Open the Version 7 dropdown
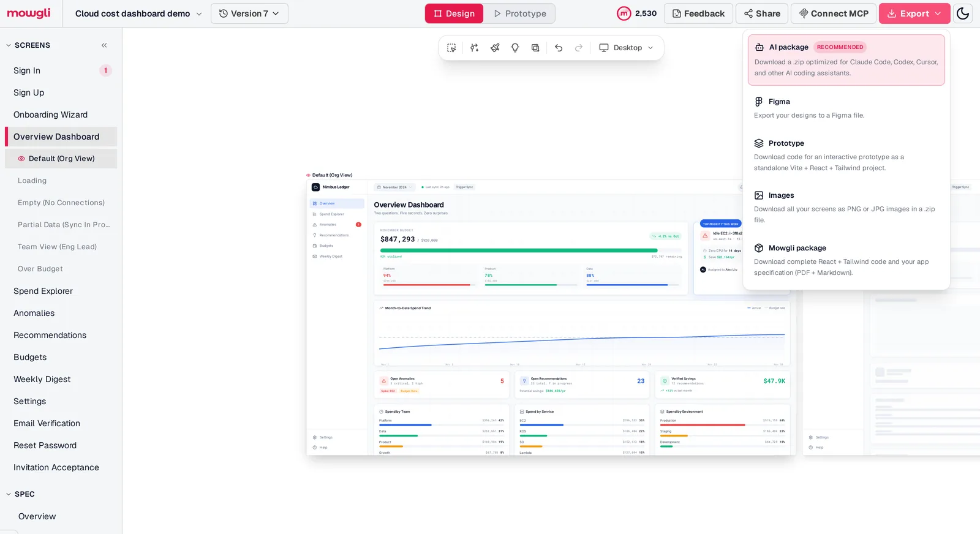The width and height of the screenshot is (980, 534). pyautogui.click(x=249, y=13)
